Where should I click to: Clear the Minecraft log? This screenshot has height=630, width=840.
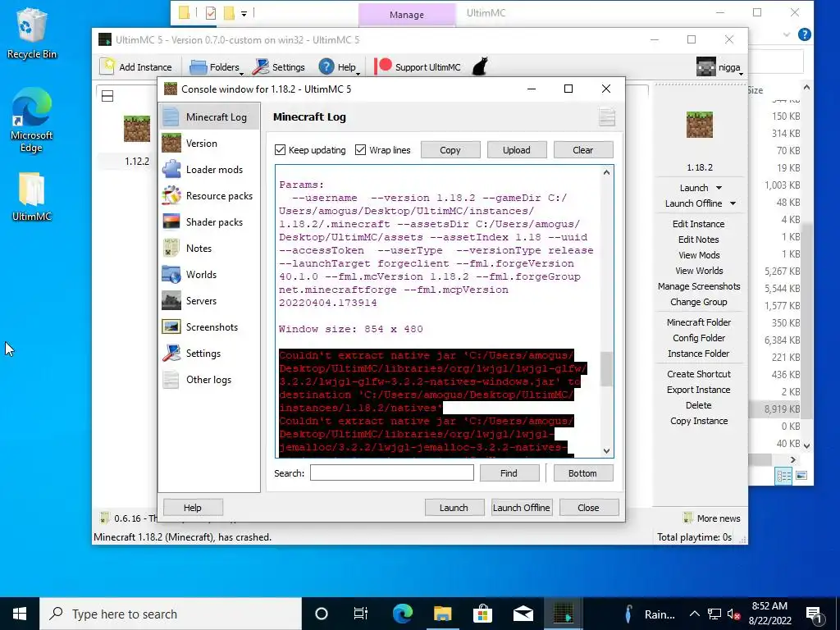click(x=583, y=150)
